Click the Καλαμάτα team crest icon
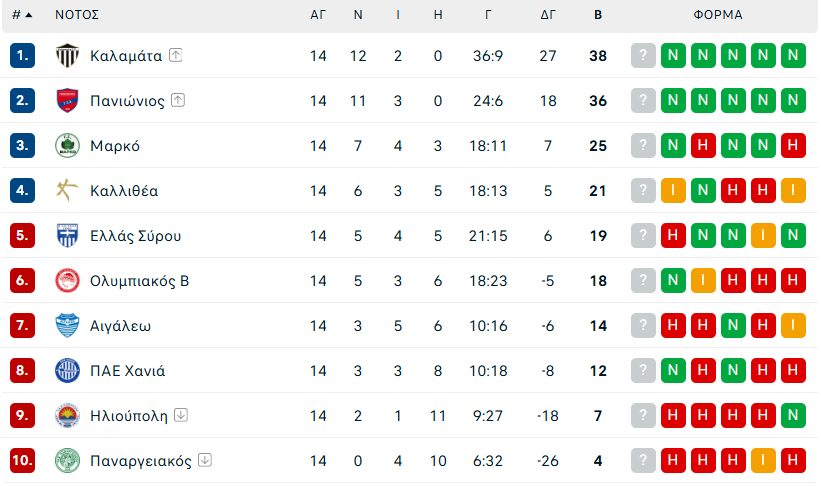Viewport: 821px width, 486px height. click(x=67, y=56)
